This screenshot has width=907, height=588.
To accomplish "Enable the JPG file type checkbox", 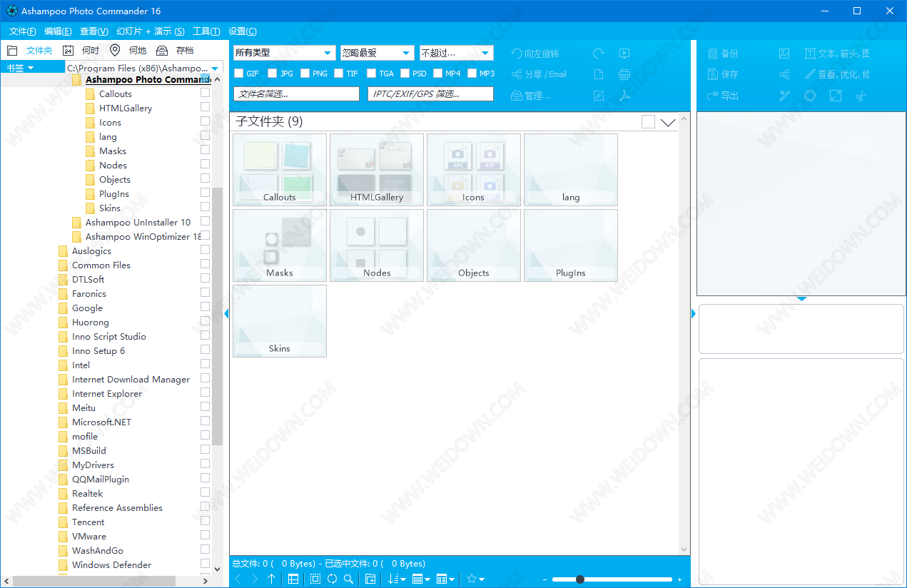I will 272,73.
